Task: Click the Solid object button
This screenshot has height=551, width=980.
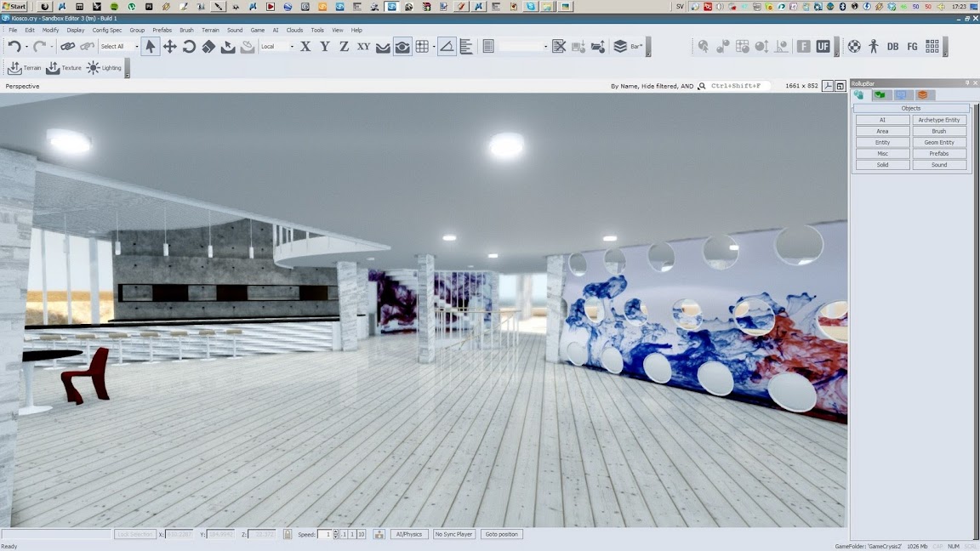Action: point(882,165)
